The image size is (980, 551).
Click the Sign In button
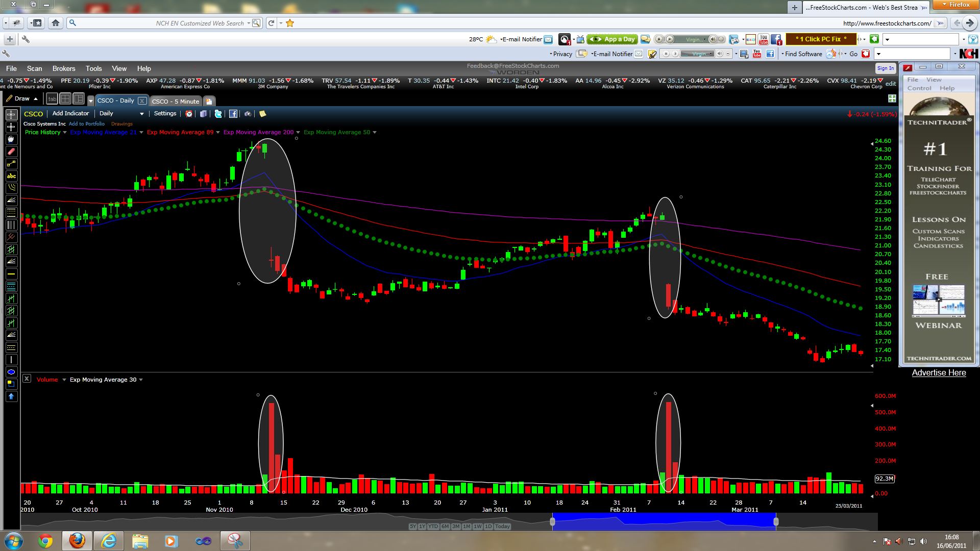[886, 68]
